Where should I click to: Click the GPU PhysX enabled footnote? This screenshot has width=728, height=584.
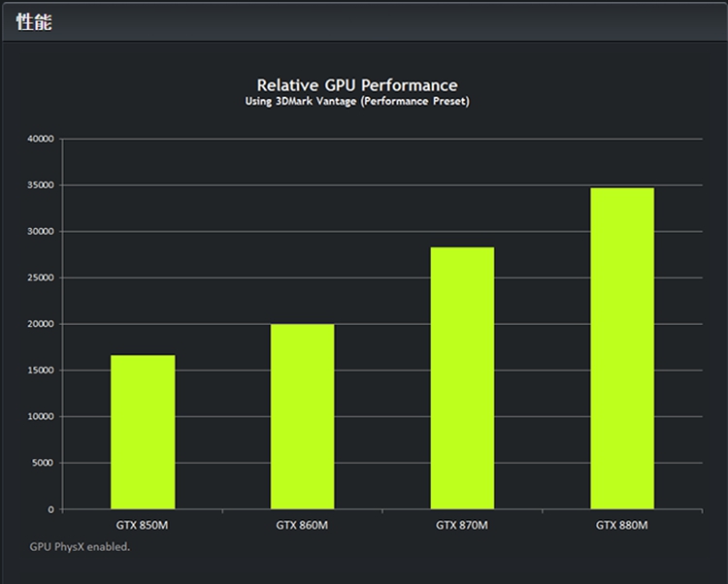pos(80,547)
